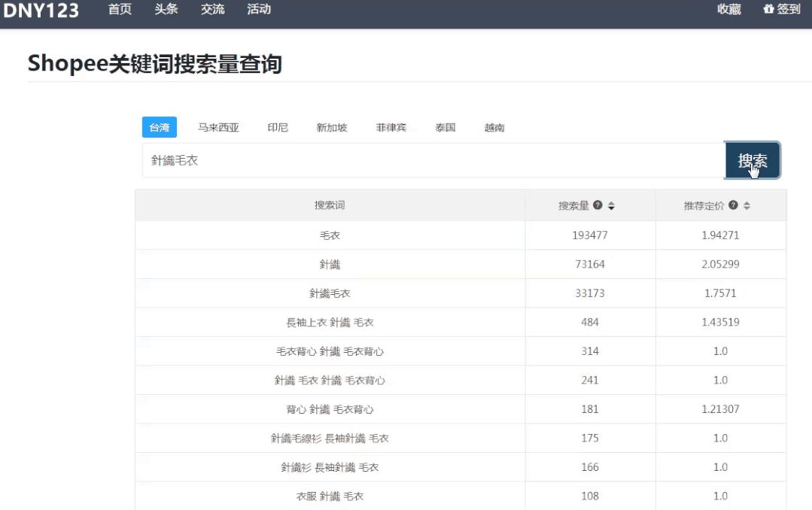This screenshot has height=510, width=812.
Task: Click the 搜索词 column header
Action: 330,205
